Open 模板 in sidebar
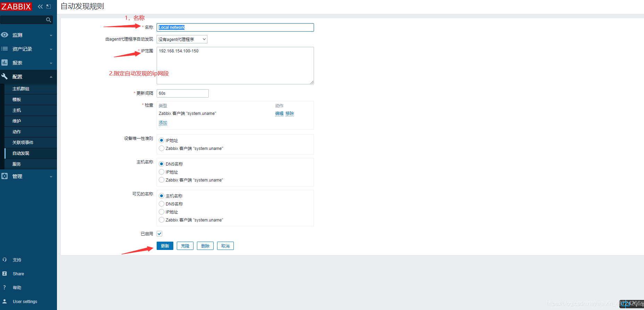Screen dimensions: 644x310 point(31,100)
